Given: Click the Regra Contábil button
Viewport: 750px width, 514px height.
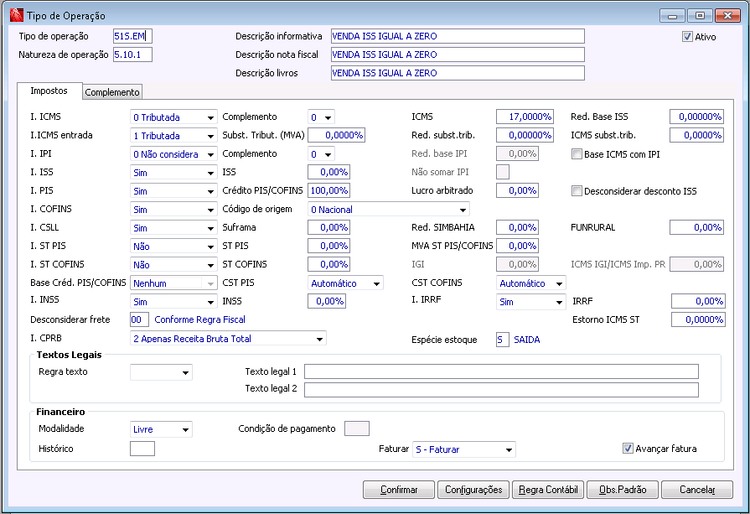Looking at the screenshot, I should [548, 490].
